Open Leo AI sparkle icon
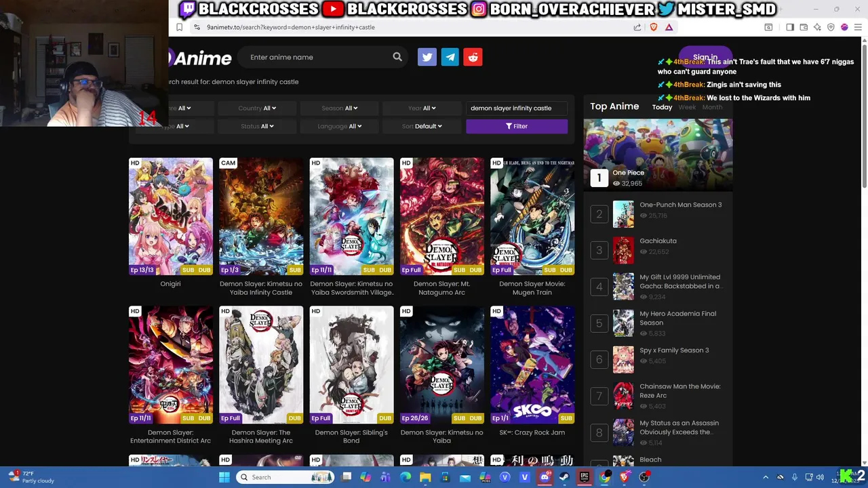This screenshot has height=488, width=868. pos(817,27)
